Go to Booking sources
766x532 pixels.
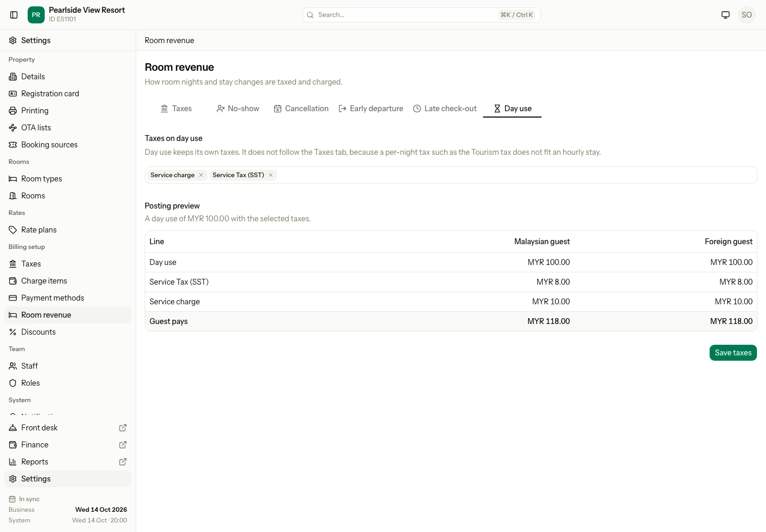(x=68, y=145)
